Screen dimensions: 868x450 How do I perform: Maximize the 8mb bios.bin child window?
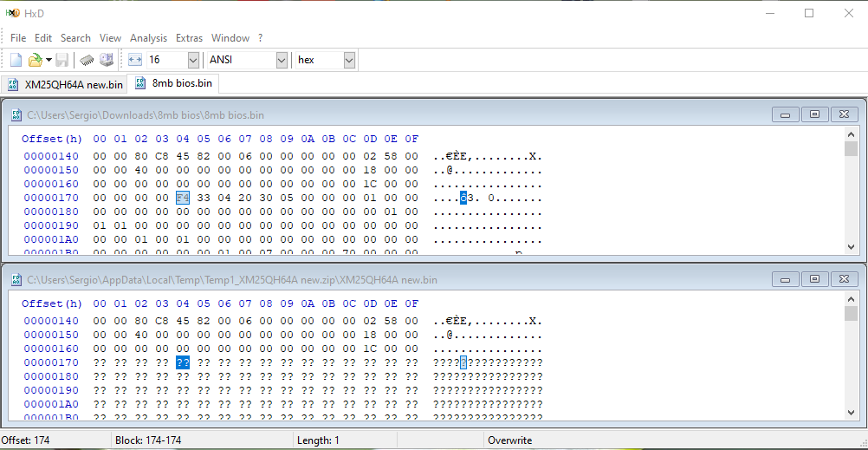pos(814,114)
